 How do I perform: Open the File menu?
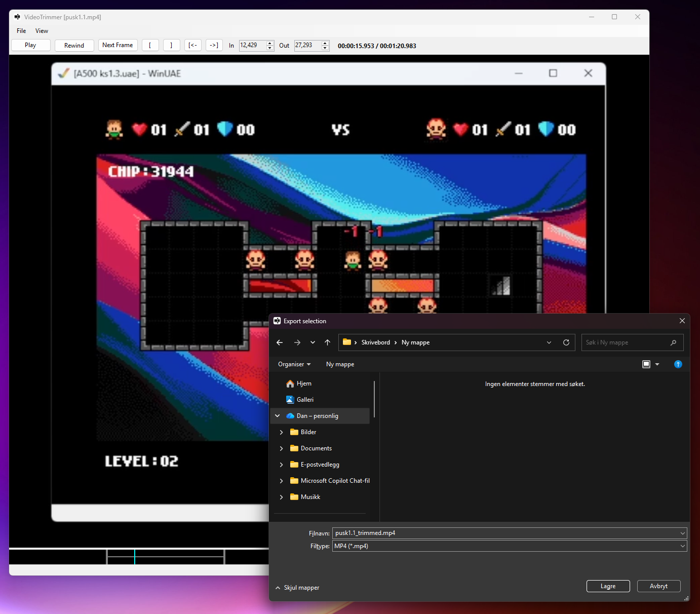point(21,31)
